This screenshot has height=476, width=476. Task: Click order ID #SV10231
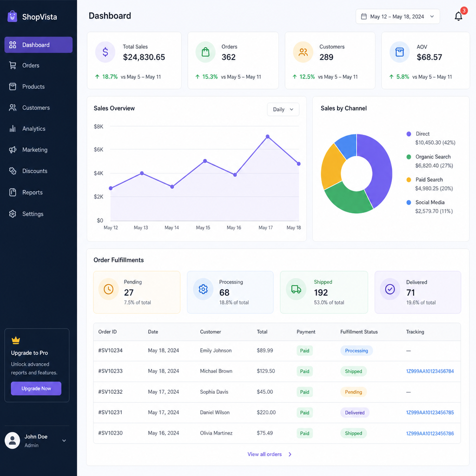pos(110,412)
